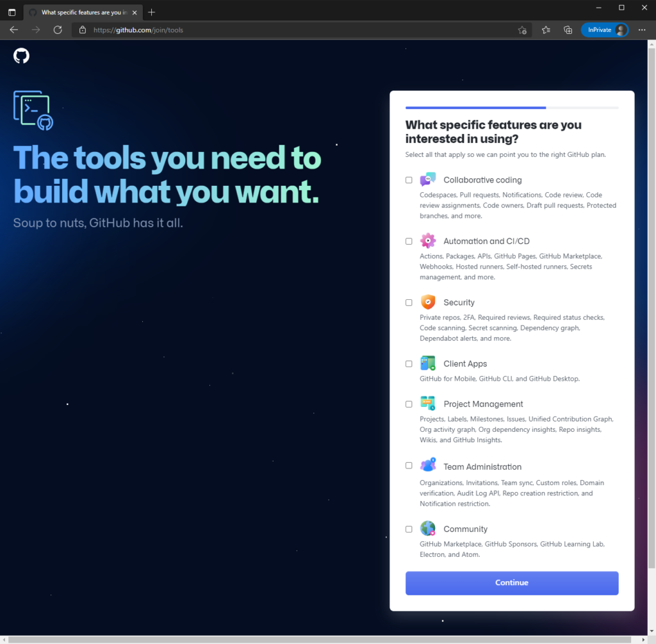
Task: Tick the Community checkbox
Action: click(409, 529)
